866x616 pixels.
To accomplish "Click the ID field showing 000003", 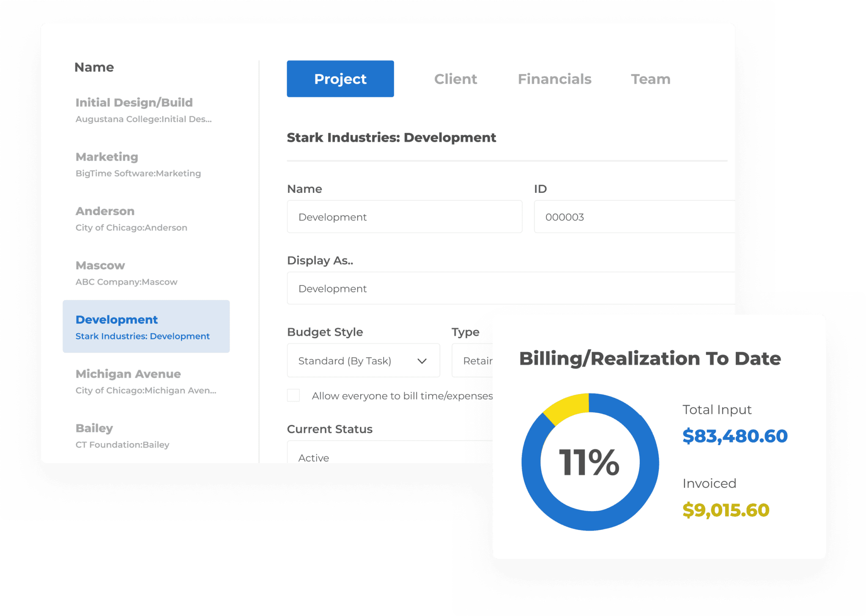I will pyautogui.click(x=630, y=216).
